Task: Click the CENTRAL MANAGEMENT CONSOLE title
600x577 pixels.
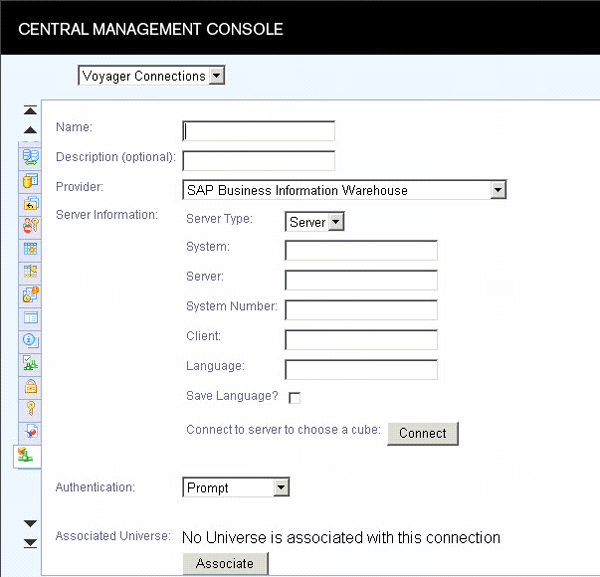Action: click(x=151, y=29)
